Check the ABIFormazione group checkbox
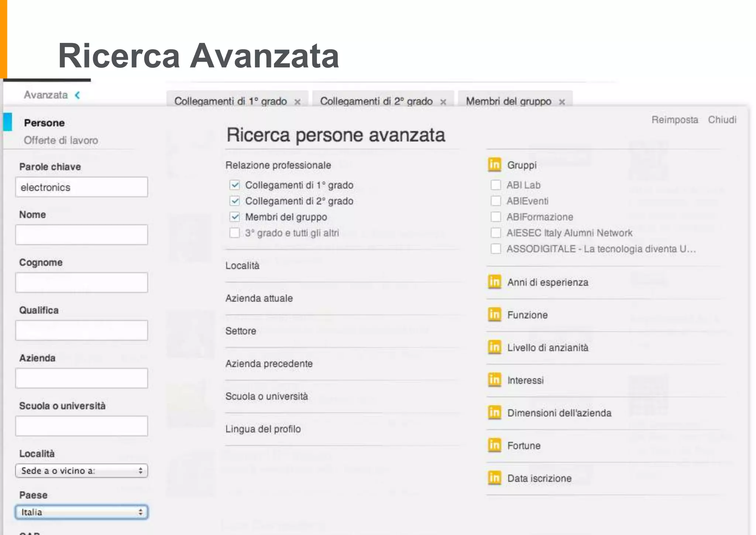This screenshot has width=756, height=535. pyautogui.click(x=496, y=217)
